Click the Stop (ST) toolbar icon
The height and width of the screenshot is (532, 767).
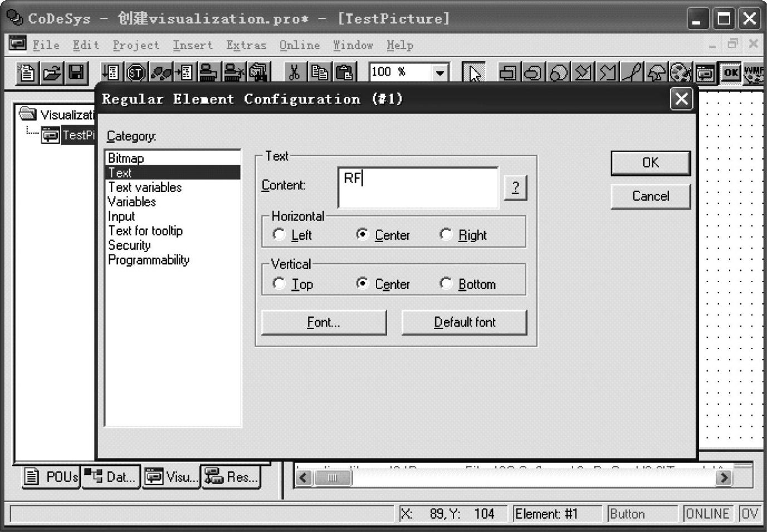(x=136, y=73)
